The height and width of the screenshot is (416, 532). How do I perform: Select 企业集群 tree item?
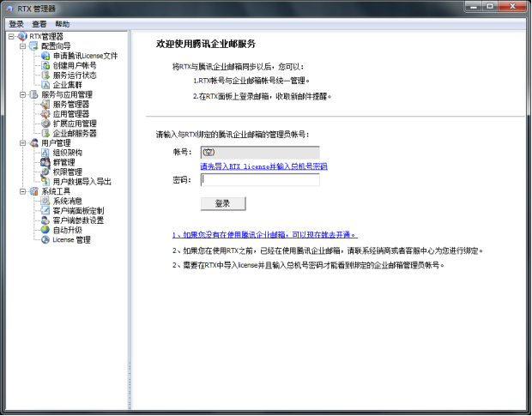pos(68,85)
